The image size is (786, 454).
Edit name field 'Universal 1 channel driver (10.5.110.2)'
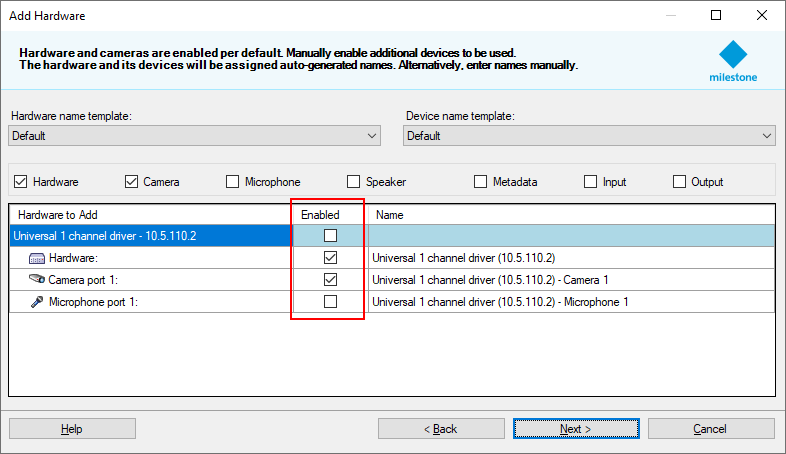tap(571, 258)
